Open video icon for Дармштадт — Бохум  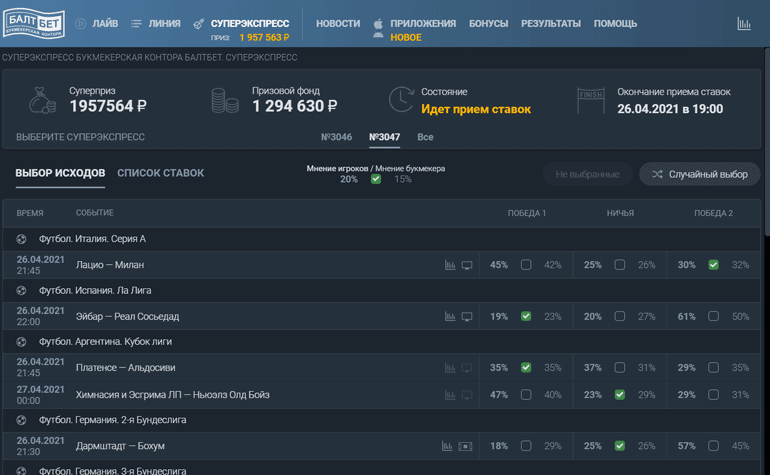pos(465,447)
